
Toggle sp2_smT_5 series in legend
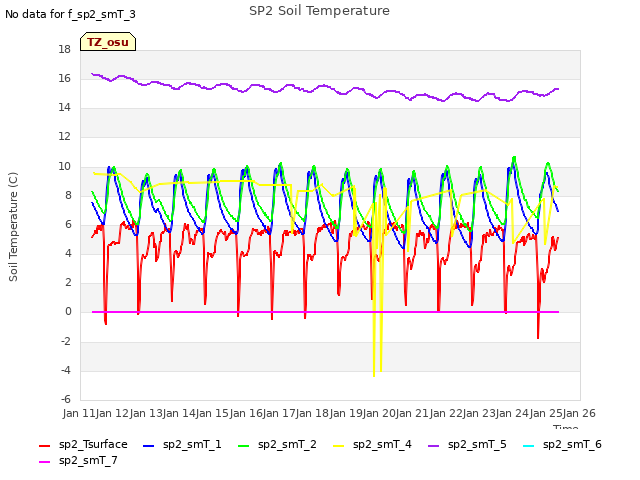click(468, 444)
